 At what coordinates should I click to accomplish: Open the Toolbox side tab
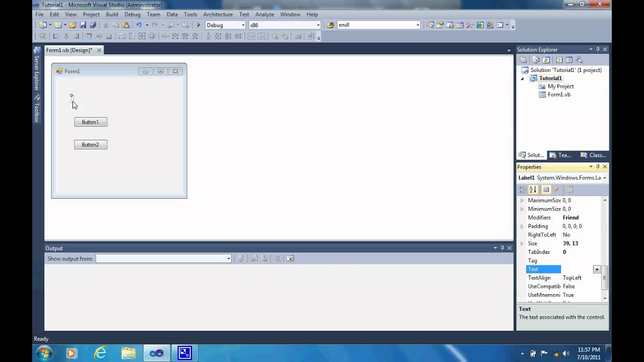[36, 109]
